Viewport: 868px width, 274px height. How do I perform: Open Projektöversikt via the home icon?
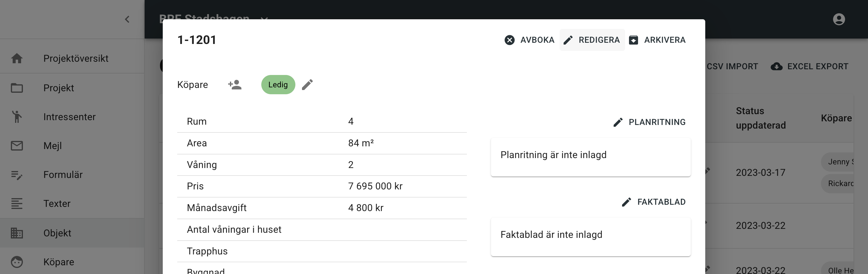click(17, 58)
